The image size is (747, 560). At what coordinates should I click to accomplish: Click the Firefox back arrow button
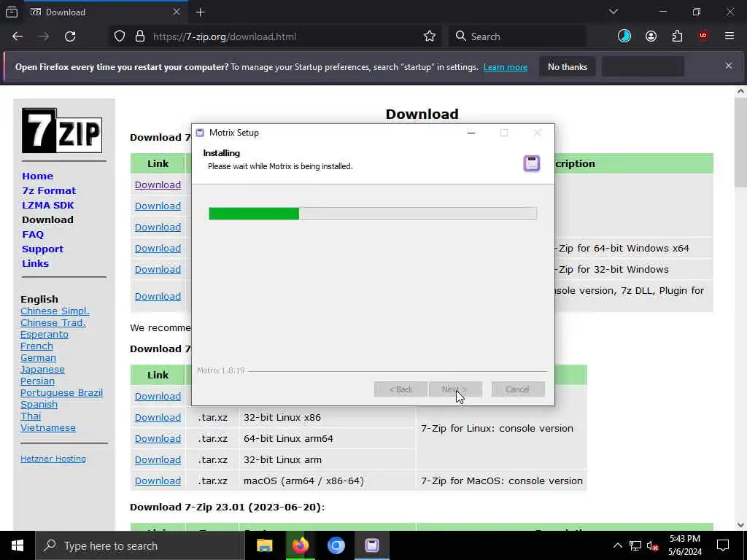click(x=18, y=36)
